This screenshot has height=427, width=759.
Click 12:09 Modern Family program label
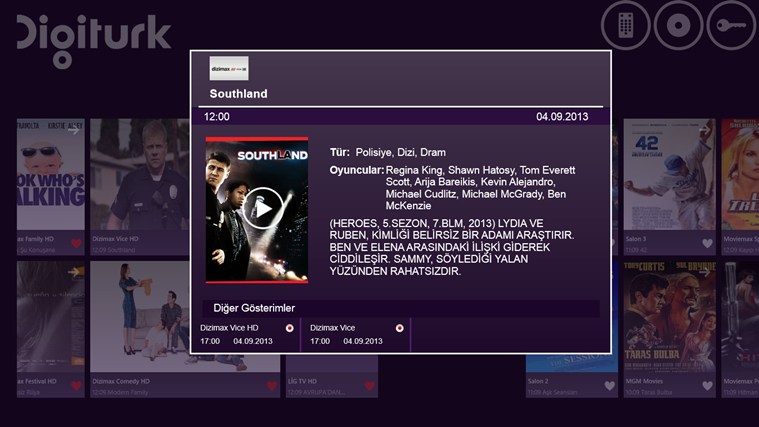[x=120, y=393]
